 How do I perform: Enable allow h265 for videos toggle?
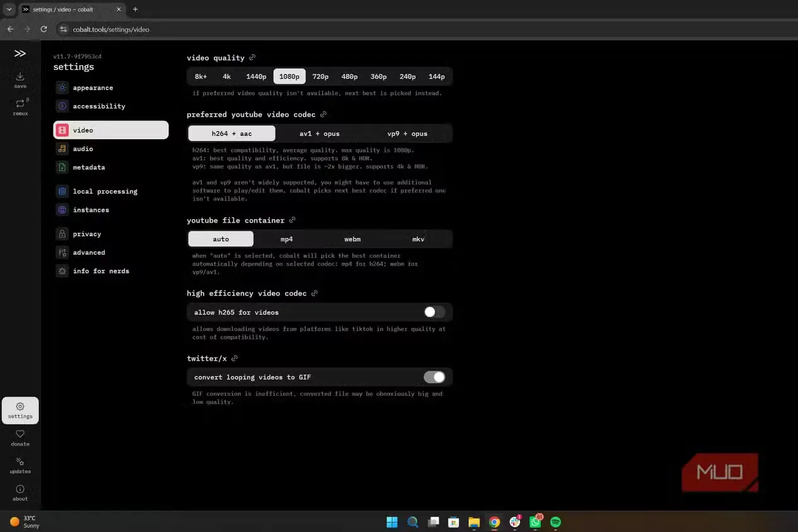pyautogui.click(x=434, y=312)
